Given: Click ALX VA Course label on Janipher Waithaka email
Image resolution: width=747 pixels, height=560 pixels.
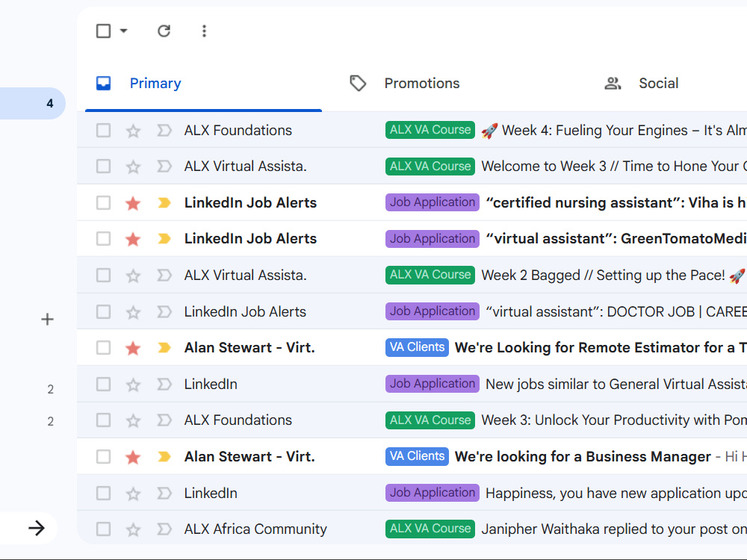Looking at the screenshot, I should pyautogui.click(x=430, y=529).
